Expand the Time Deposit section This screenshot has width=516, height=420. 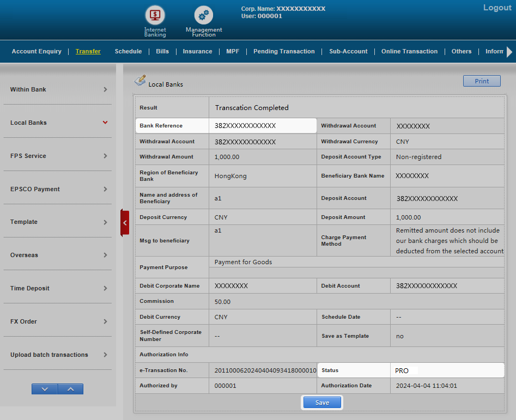[59, 288]
